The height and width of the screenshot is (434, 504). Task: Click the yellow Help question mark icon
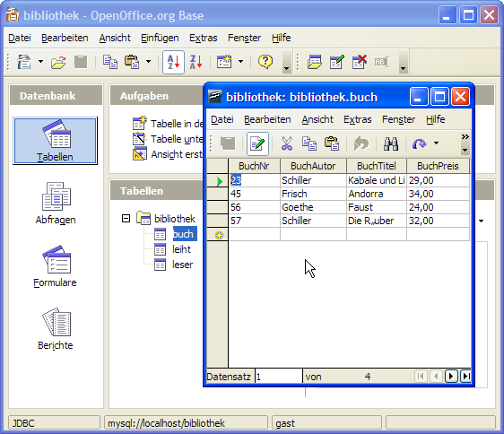click(x=265, y=62)
